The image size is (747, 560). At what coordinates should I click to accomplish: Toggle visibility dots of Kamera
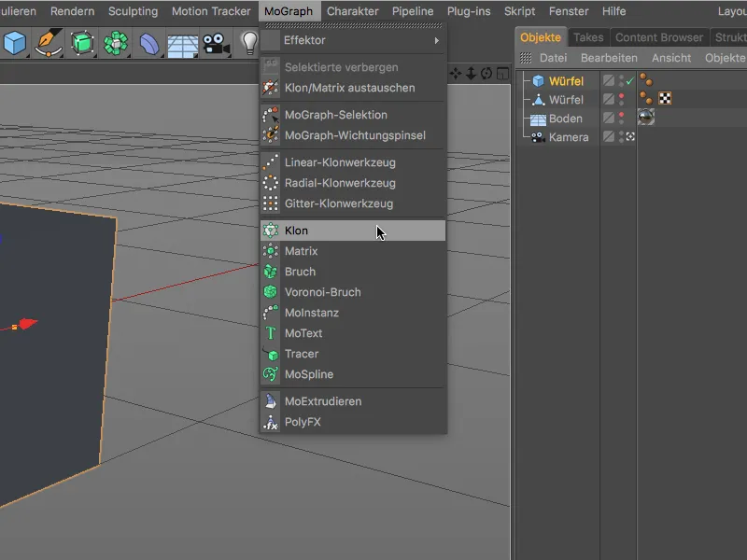(621, 137)
